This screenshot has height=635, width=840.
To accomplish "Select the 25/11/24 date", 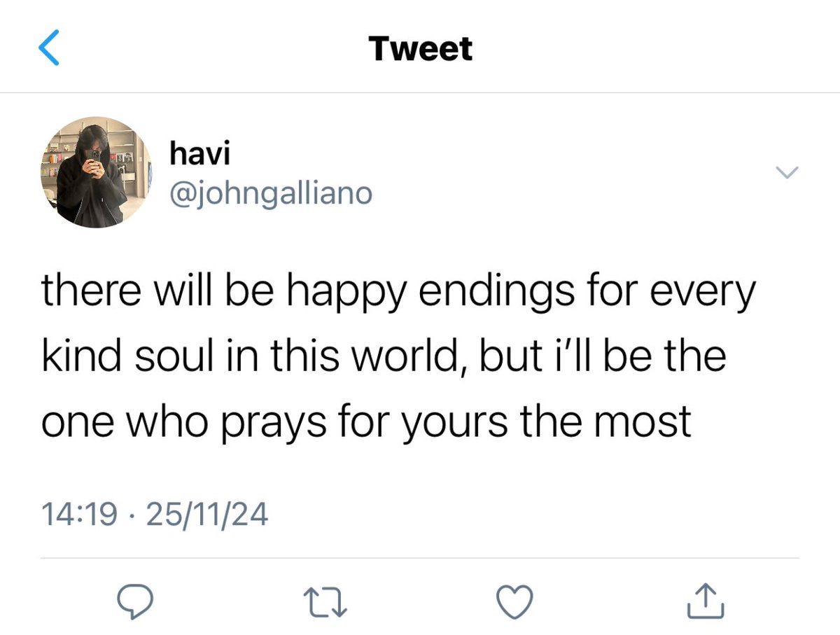I will pos(209,515).
